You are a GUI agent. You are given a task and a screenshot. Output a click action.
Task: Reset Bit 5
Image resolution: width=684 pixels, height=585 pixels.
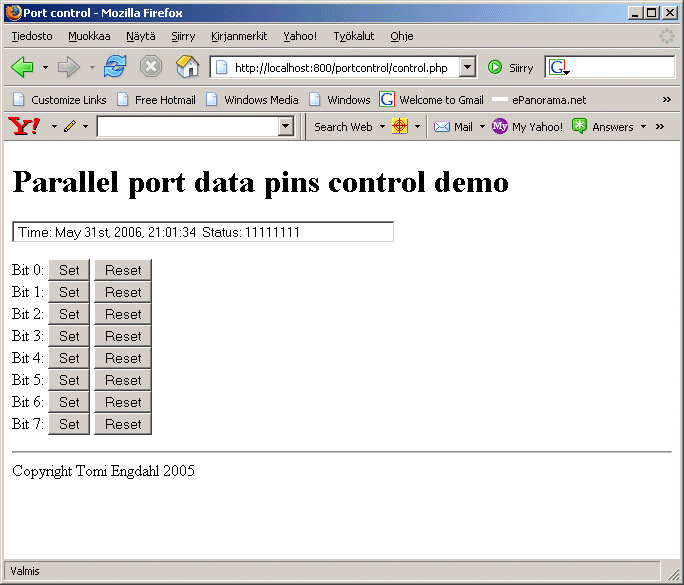pos(123,380)
